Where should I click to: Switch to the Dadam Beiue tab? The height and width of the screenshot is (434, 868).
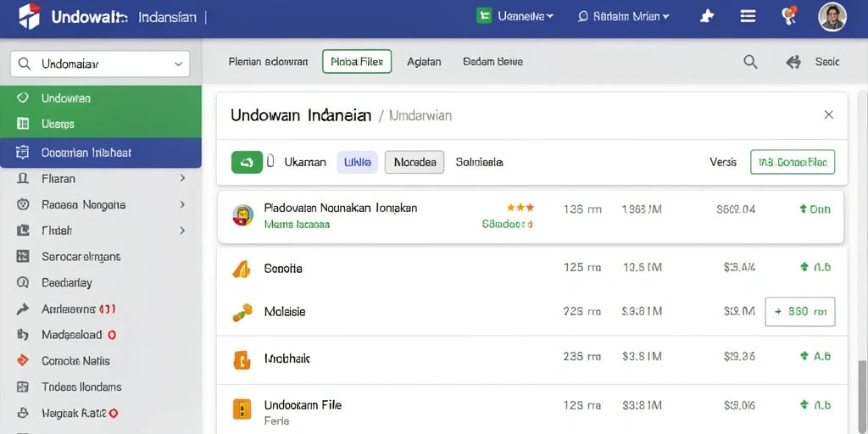pyautogui.click(x=492, y=62)
